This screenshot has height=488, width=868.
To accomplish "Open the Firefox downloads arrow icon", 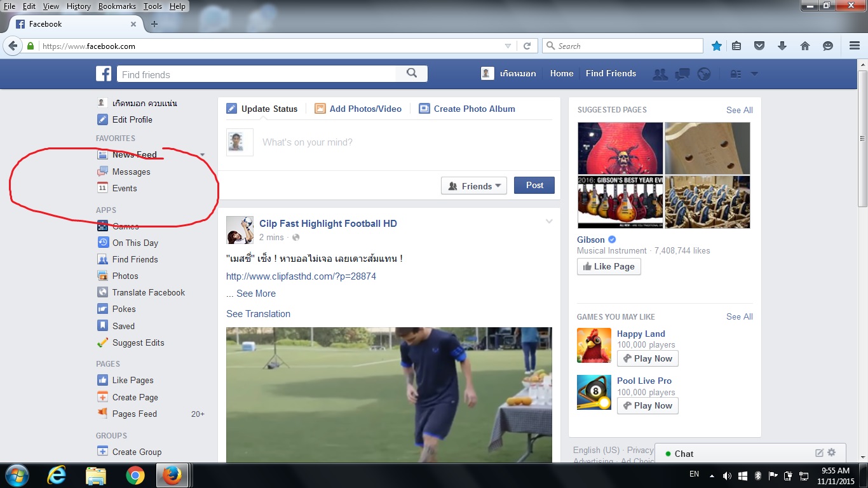I will click(782, 46).
